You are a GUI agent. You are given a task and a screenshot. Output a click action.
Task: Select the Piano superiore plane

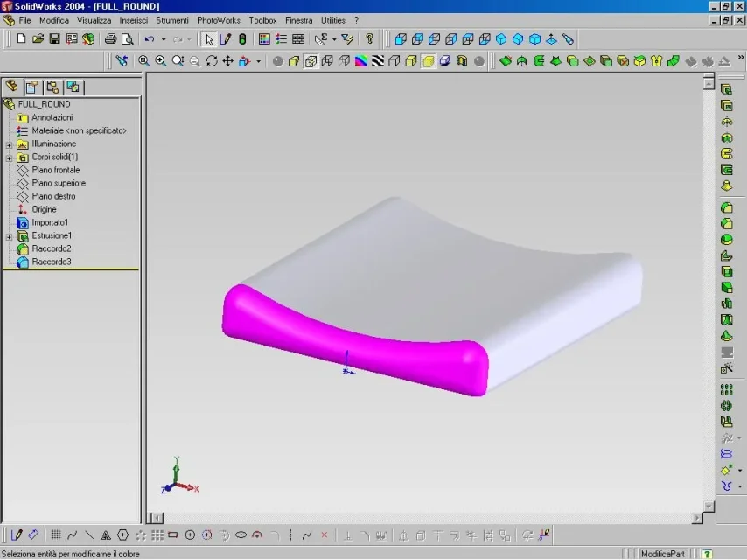[x=59, y=183]
